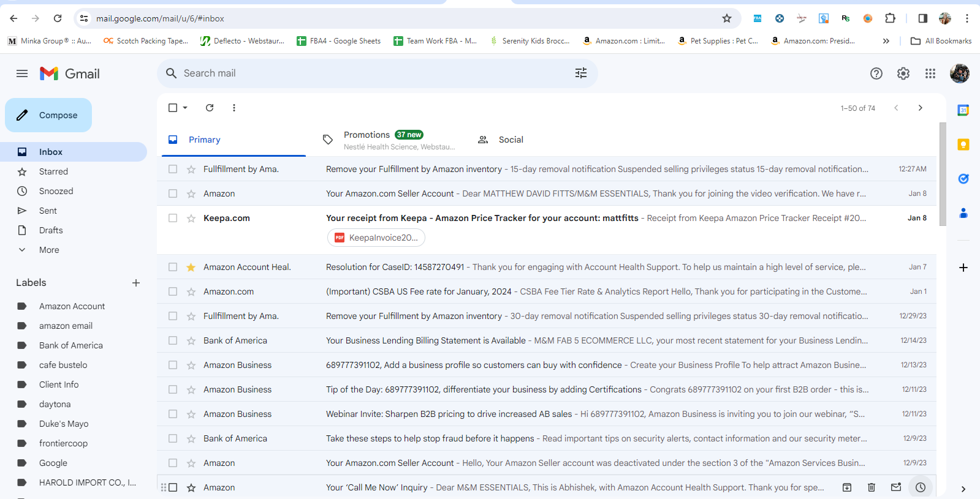Create a new label with plus icon
The image size is (980, 499).
[x=136, y=283]
